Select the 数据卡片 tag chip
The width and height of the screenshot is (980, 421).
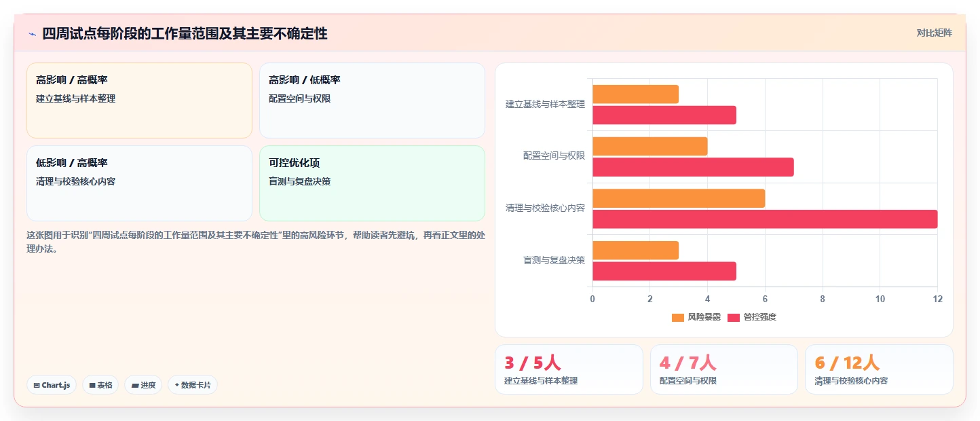click(193, 385)
